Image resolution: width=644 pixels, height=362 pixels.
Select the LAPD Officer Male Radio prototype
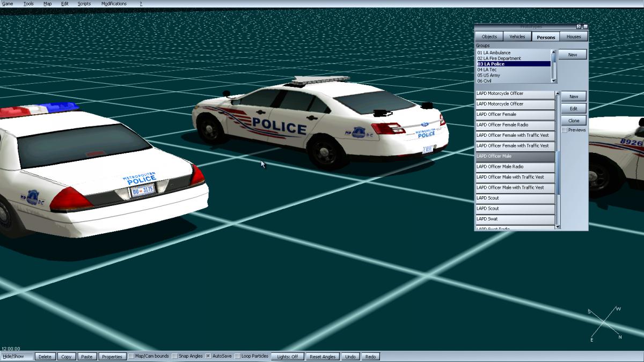click(x=515, y=167)
